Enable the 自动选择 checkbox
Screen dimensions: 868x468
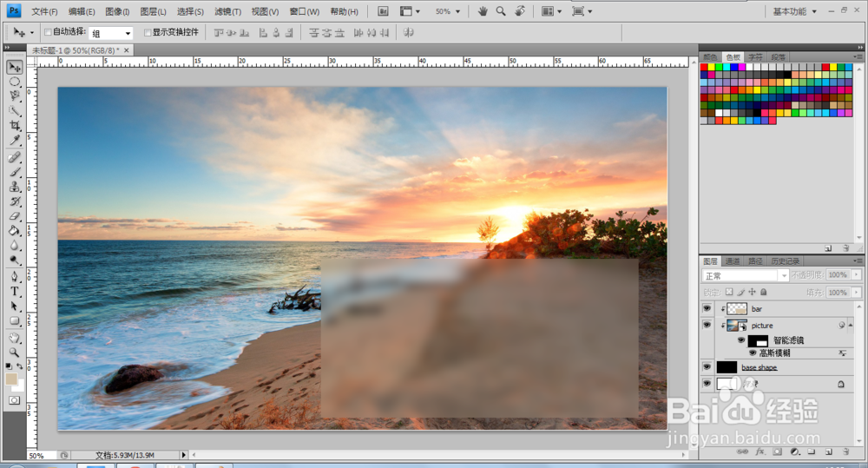point(48,32)
